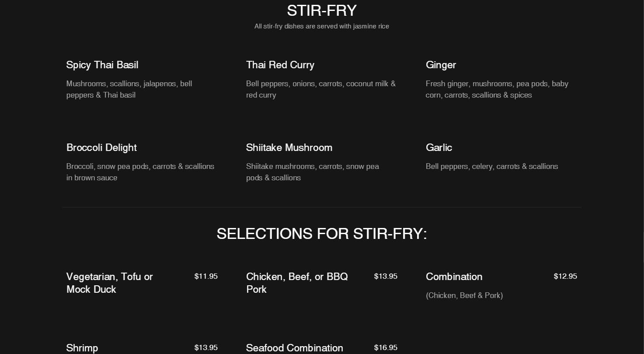This screenshot has width=644, height=354.
Task: Choose the Chicken, Beef, or BBQ Pork option
Action: tap(297, 283)
